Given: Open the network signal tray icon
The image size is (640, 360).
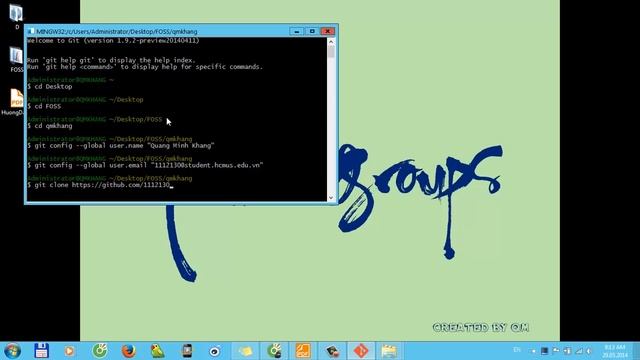Looking at the screenshot, I should [x=579, y=351].
